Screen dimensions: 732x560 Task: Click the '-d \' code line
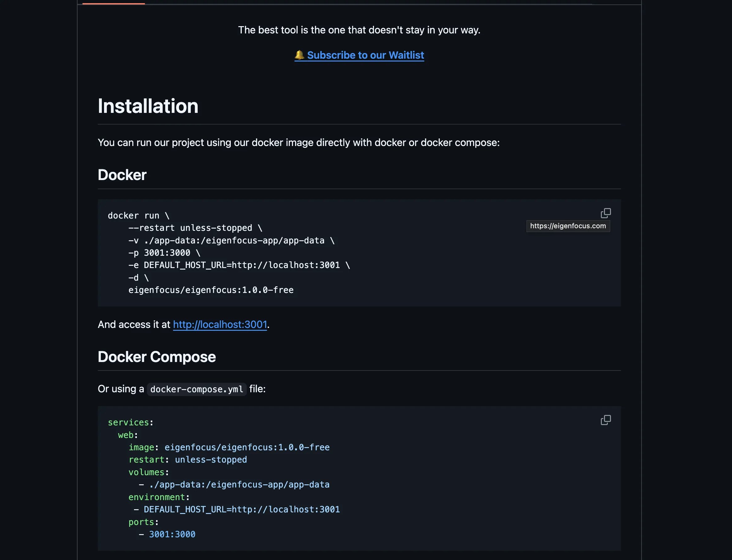(138, 278)
